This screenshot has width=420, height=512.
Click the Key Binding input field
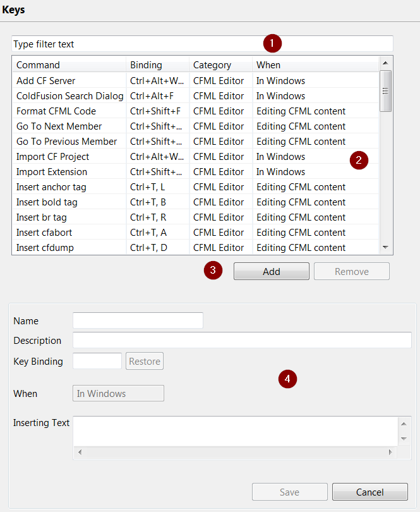(x=97, y=361)
